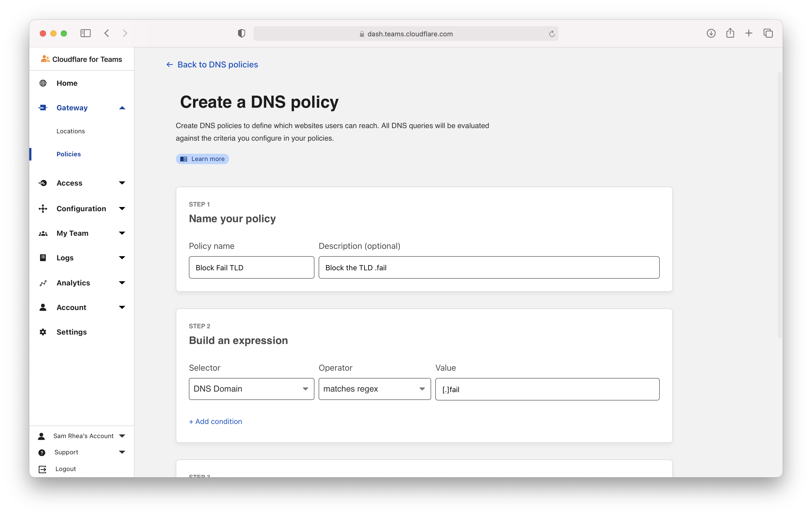Image resolution: width=812 pixels, height=516 pixels.
Task: Open the Operator matches regex dropdown
Action: (x=374, y=389)
